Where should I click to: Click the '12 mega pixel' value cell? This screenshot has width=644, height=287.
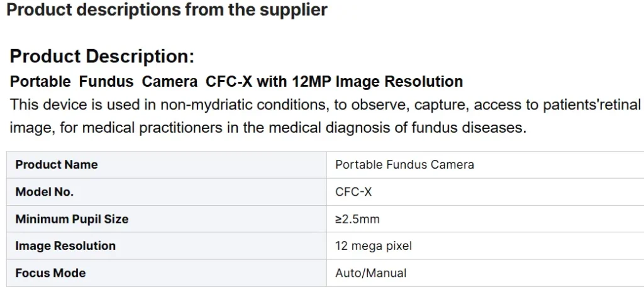point(374,246)
